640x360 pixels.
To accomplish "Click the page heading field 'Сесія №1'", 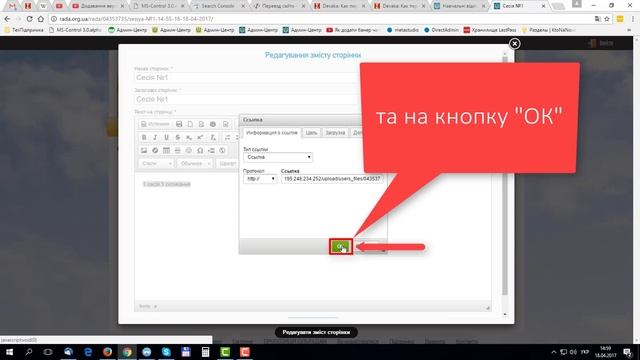I will click(247, 99).
